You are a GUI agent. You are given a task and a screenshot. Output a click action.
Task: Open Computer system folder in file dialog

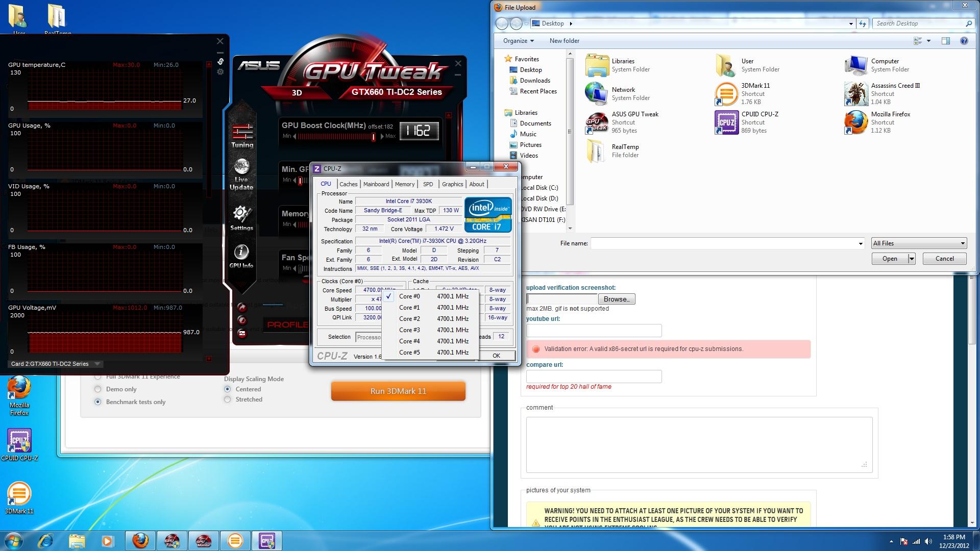[x=877, y=65]
